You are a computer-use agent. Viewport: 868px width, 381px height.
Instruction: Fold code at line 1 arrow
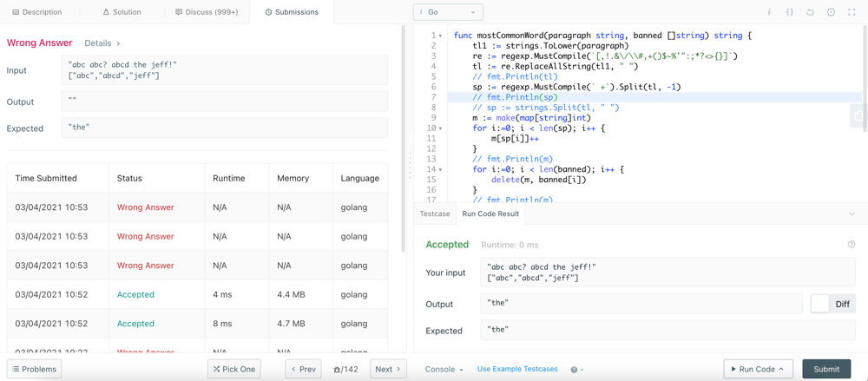[x=441, y=36]
